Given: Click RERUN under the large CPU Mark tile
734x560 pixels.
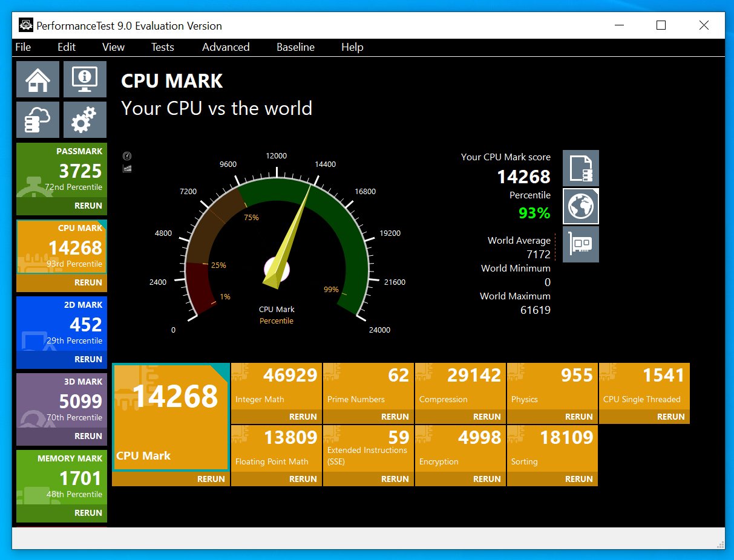Looking at the screenshot, I should (x=211, y=479).
